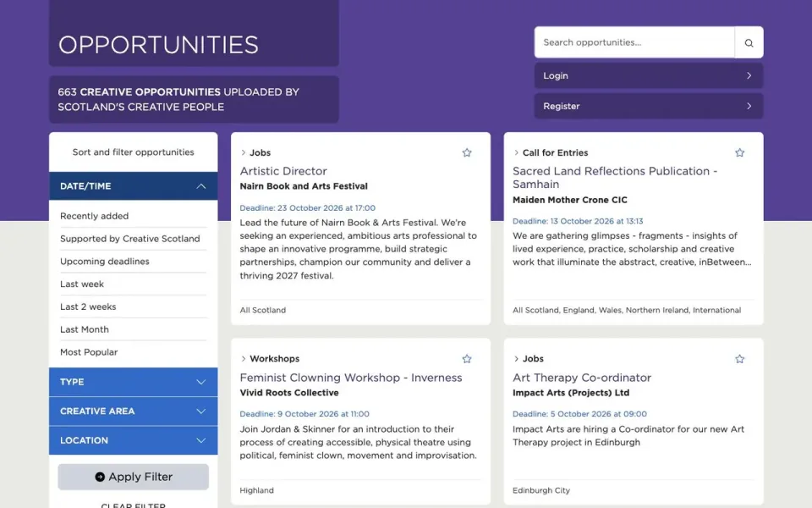The image size is (812, 508).
Task: Click Deadline: 5 October 2026 at 09:00
Action: coord(579,414)
